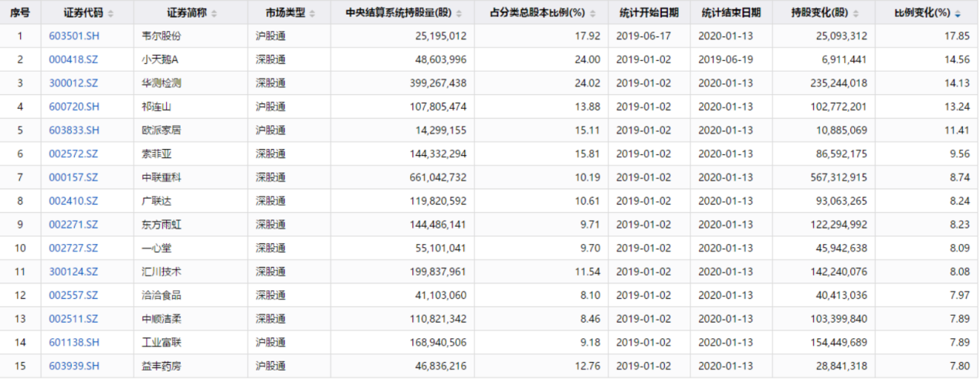Screen dimensions: 980x379
Task: Toggle the 比例变化(%) descending sort arrow
Action: pyautogui.click(x=958, y=14)
